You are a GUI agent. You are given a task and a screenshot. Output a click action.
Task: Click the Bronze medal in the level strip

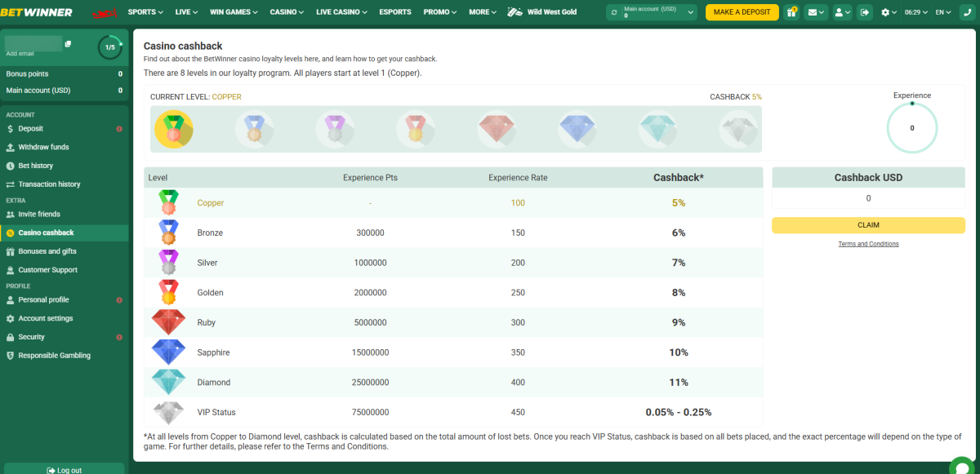click(x=255, y=129)
